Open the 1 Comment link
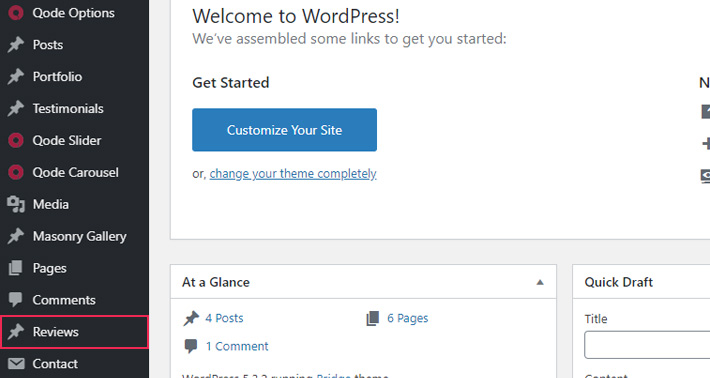Image resolution: width=710 pixels, height=378 pixels. pos(237,346)
